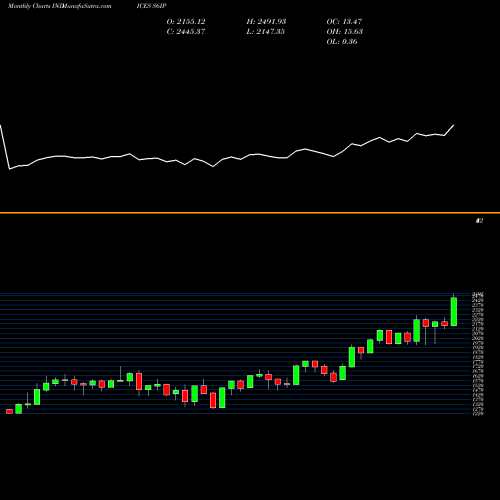Select the high value H: 2491.93
Viewport: 500px width, 500px height.
tap(266, 22)
